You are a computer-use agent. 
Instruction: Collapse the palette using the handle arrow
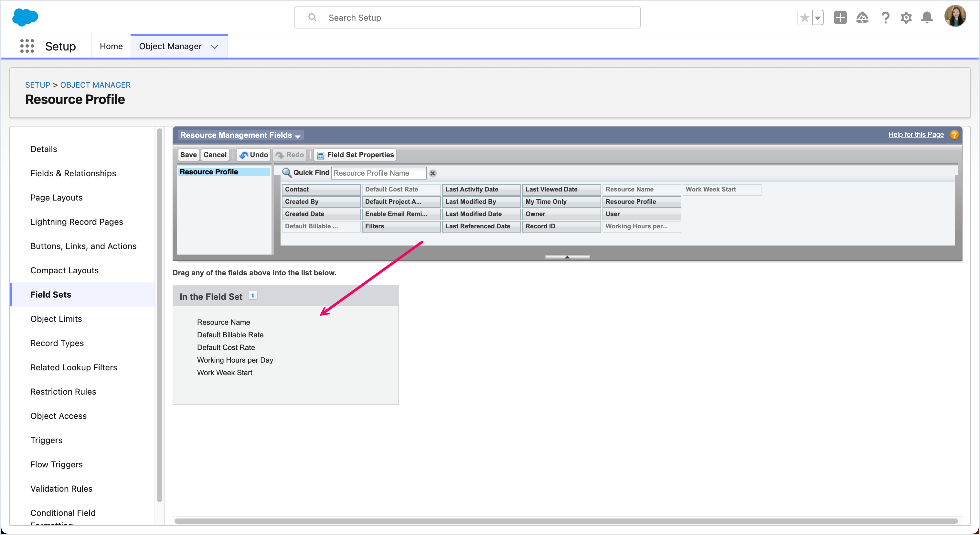[x=567, y=257]
